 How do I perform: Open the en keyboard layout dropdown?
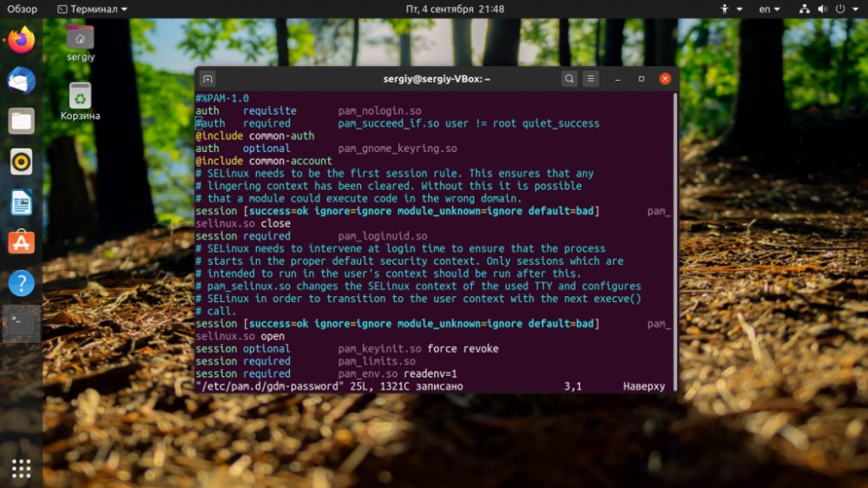click(769, 9)
